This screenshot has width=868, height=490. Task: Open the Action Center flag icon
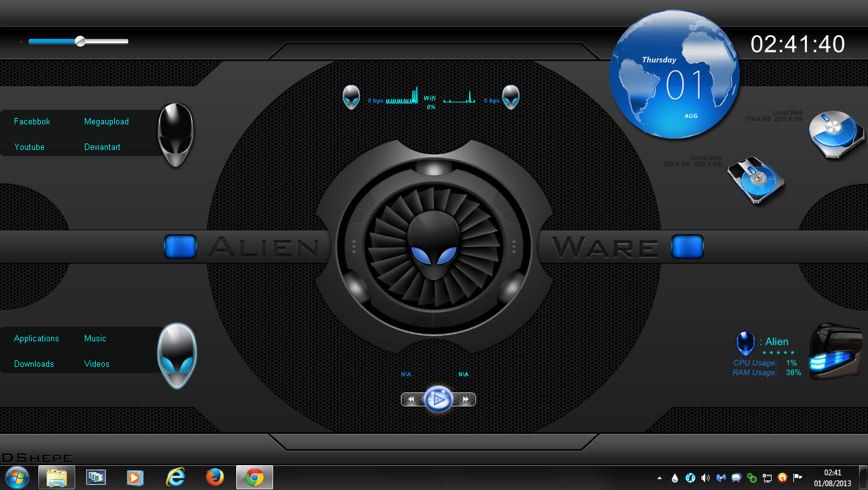pyautogui.click(x=798, y=478)
